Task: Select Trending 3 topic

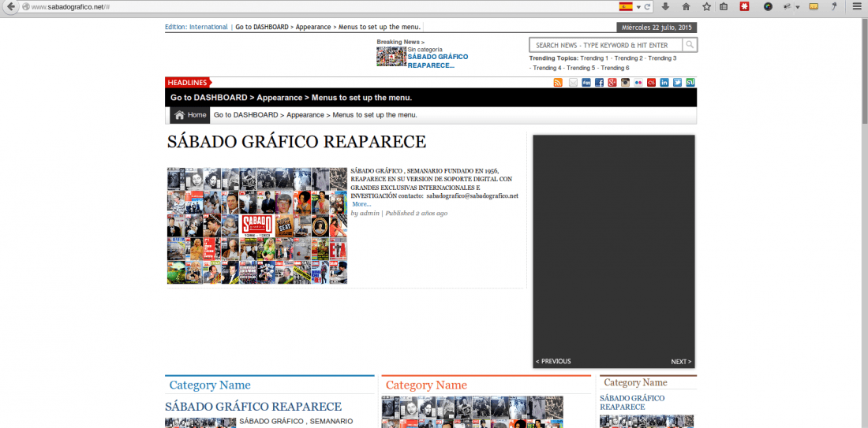Action: click(662, 58)
